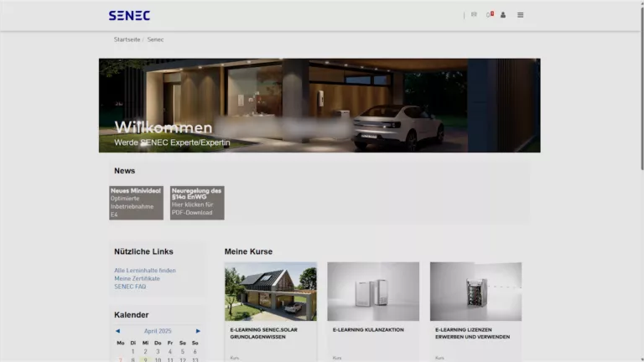The height and width of the screenshot is (362, 644).
Task: Click the 'Fr' weekday header
Action: (x=170, y=343)
